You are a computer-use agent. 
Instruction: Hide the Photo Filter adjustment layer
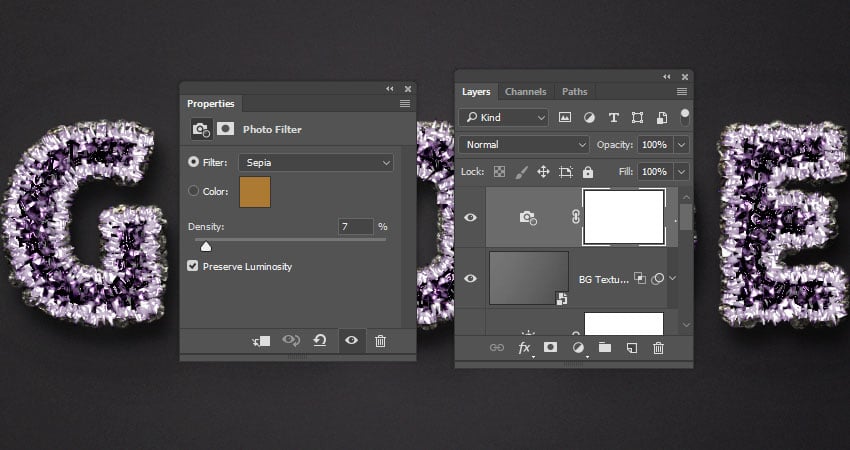click(470, 217)
